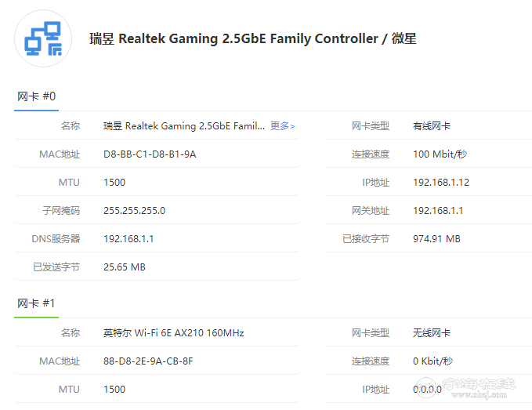Select the 网卡 #1 section heading

36,303
